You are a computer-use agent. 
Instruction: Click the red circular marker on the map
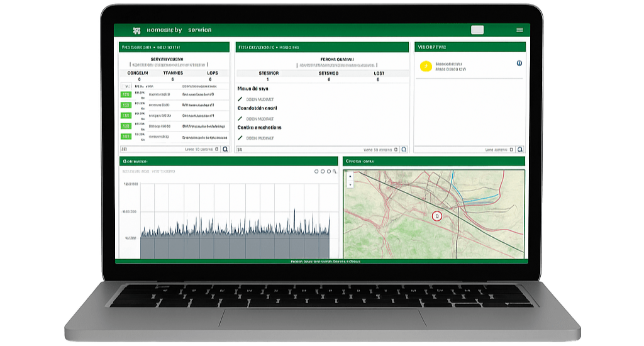[438, 216]
